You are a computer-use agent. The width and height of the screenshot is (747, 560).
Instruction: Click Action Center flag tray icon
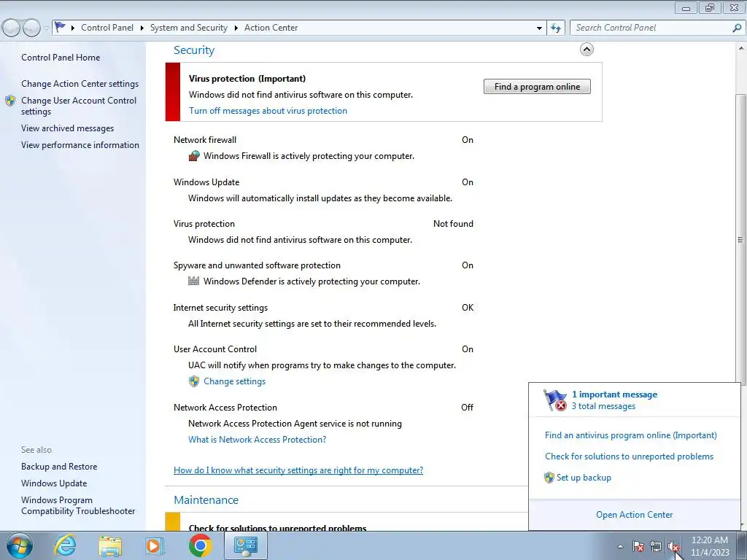(x=638, y=547)
